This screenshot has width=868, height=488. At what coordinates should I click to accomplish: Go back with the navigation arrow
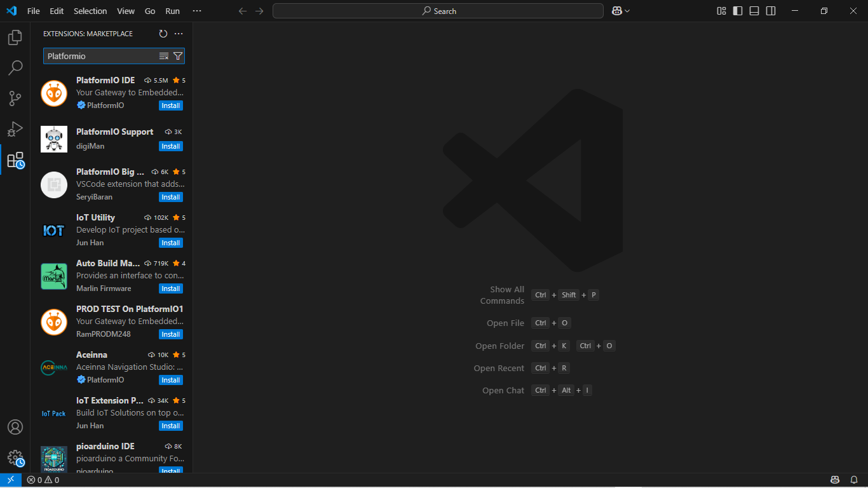243,11
